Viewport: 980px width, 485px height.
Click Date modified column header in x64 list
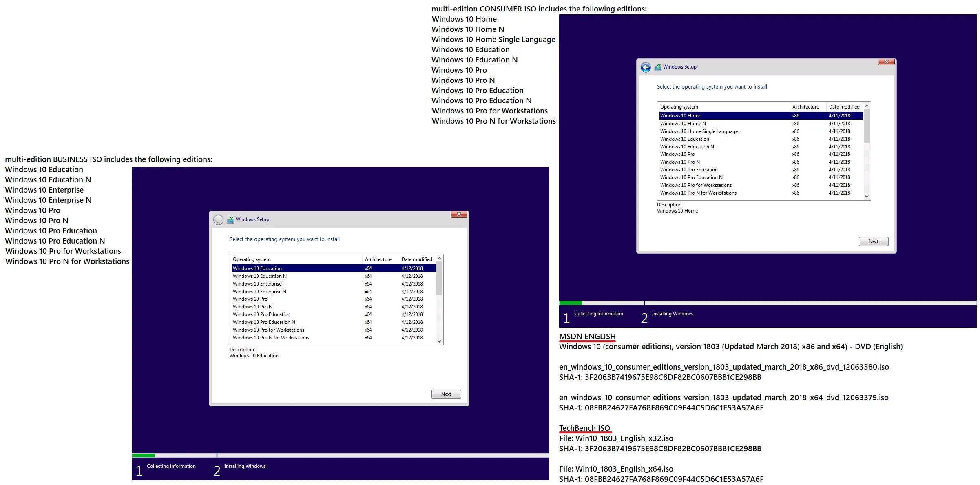point(416,259)
